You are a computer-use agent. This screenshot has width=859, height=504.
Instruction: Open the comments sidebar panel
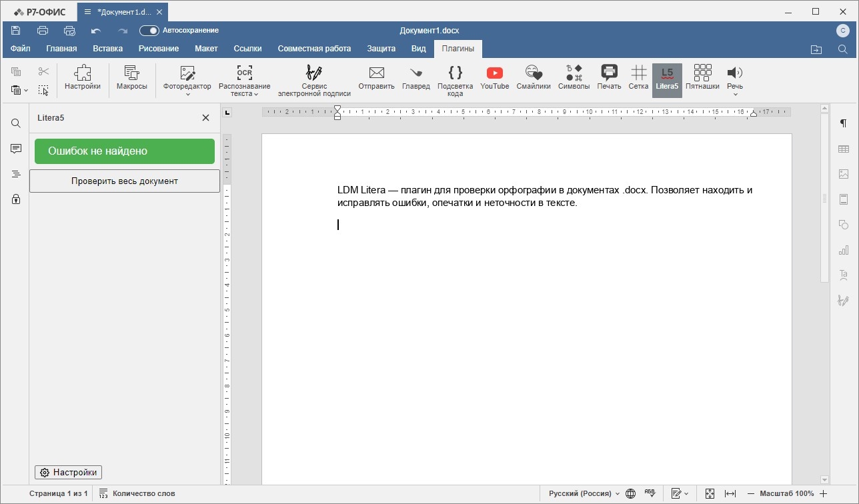pos(16,149)
